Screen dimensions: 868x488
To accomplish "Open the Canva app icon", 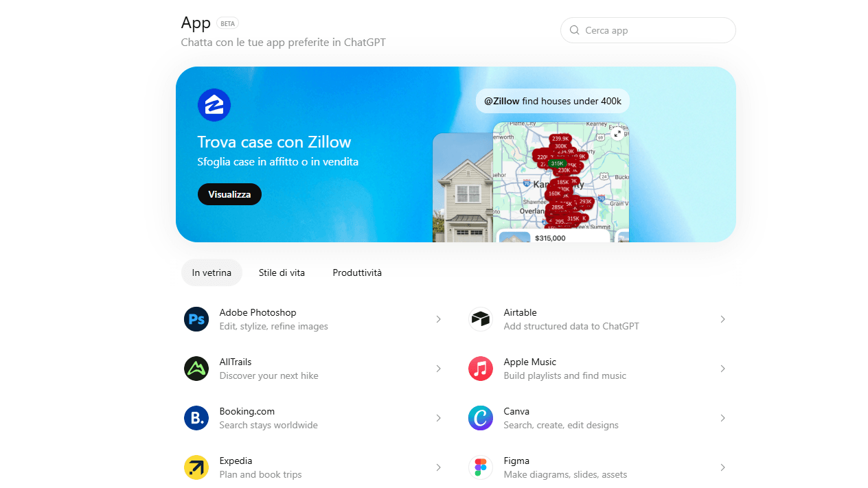I will pyautogui.click(x=481, y=418).
